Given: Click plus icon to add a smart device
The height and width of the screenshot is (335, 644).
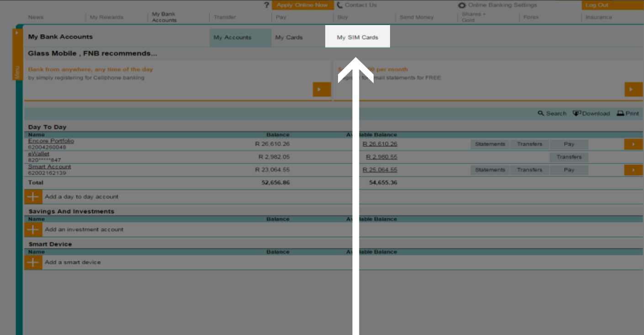Looking at the screenshot, I should tap(33, 262).
